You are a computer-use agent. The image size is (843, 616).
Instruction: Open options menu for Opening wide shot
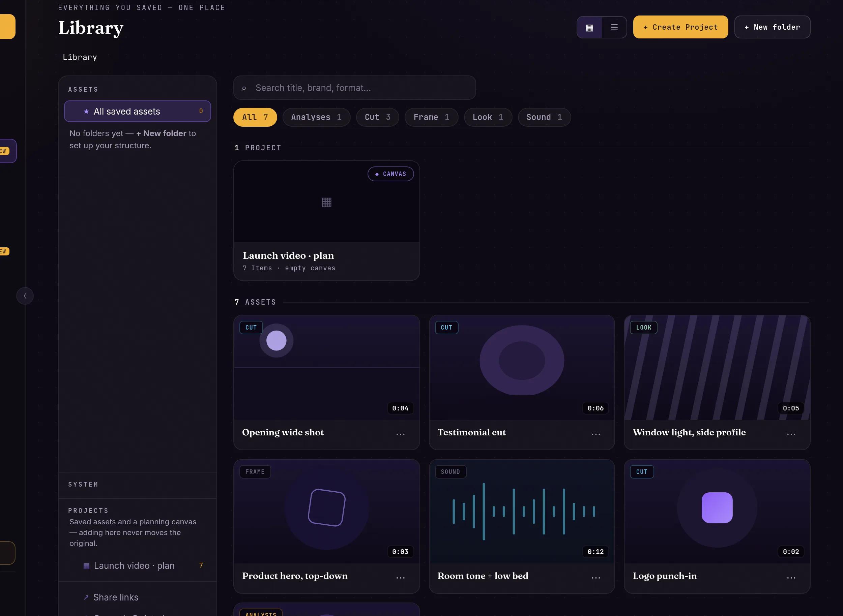[400, 434]
